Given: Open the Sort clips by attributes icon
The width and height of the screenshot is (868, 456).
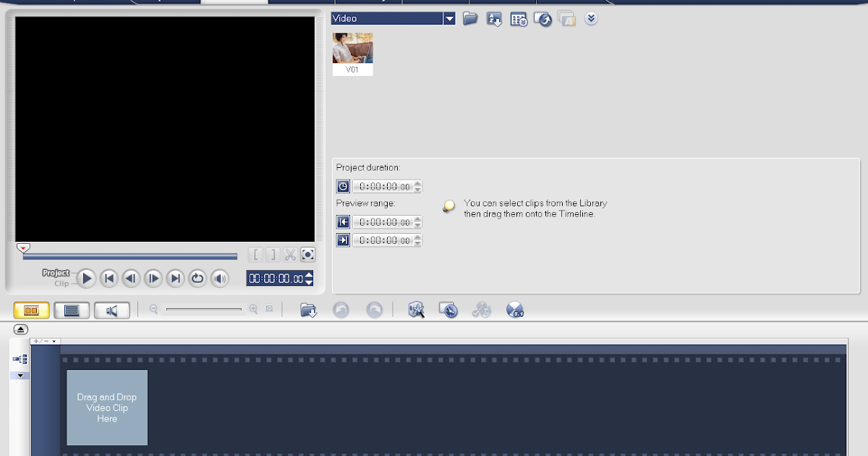Looking at the screenshot, I should coord(494,19).
